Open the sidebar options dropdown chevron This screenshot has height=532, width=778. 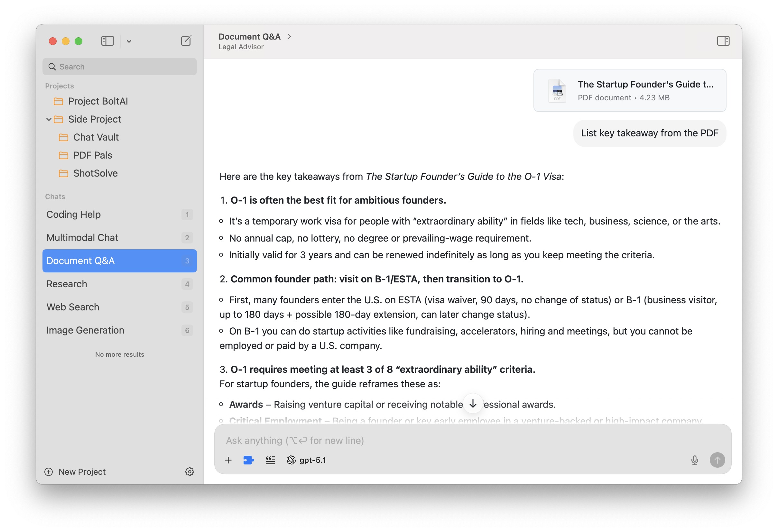pos(129,41)
